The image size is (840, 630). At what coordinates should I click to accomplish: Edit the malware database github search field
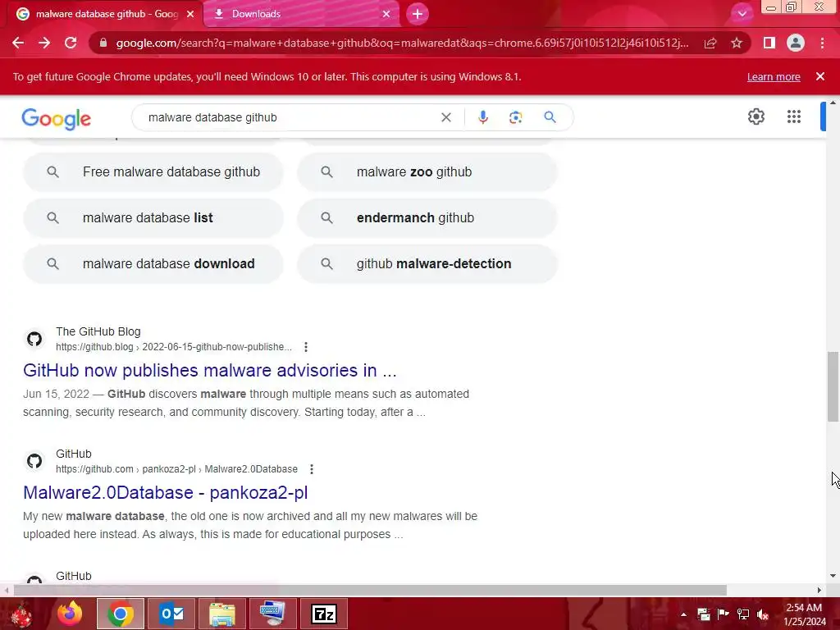290,117
